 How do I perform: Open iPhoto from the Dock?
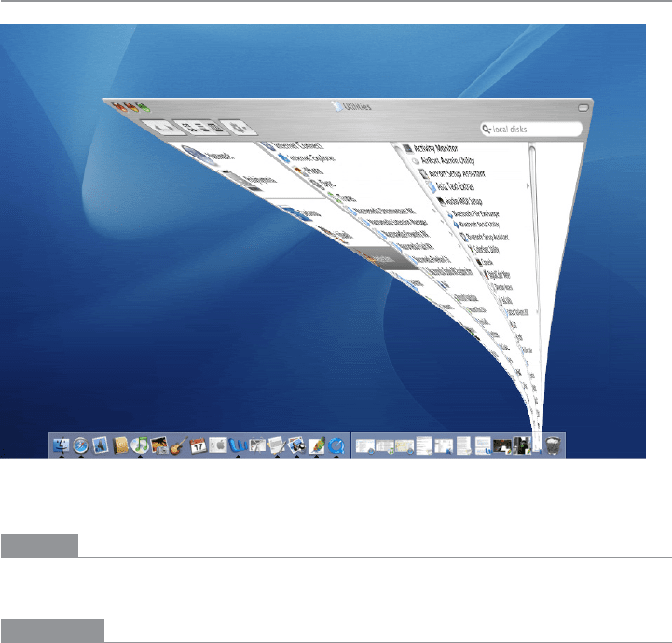(x=159, y=445)
